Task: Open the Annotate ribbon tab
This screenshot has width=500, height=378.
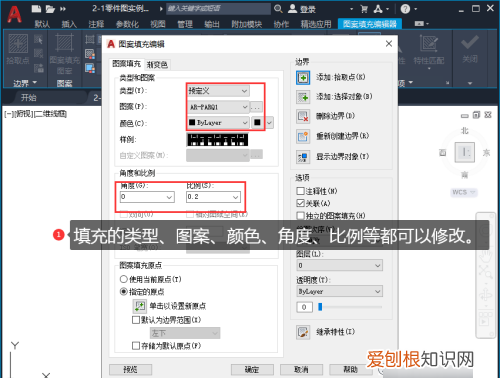Action: tap(96, 24)
